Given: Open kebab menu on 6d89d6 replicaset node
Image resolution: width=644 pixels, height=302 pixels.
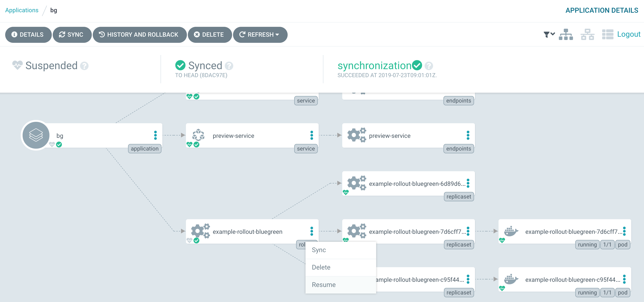Looking at the screenshot, I should tap(468, 183).
